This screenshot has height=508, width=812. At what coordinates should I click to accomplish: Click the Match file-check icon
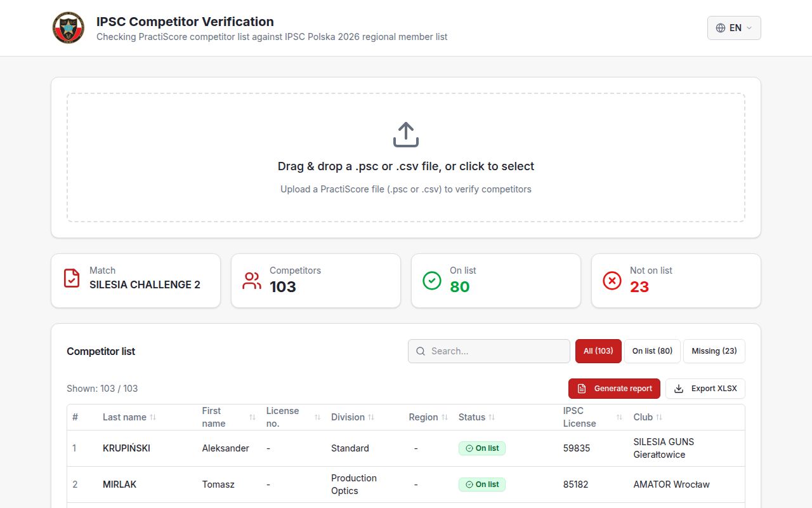click(72, 278)
